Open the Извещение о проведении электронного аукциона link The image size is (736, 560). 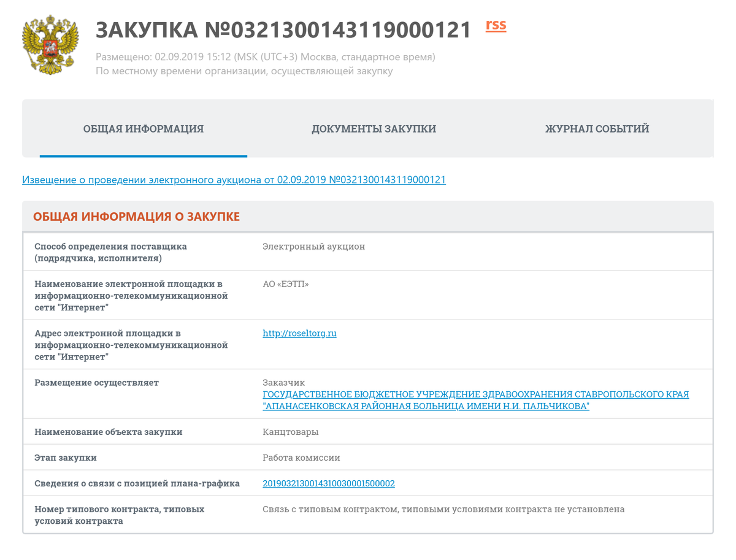pos(234,180)
